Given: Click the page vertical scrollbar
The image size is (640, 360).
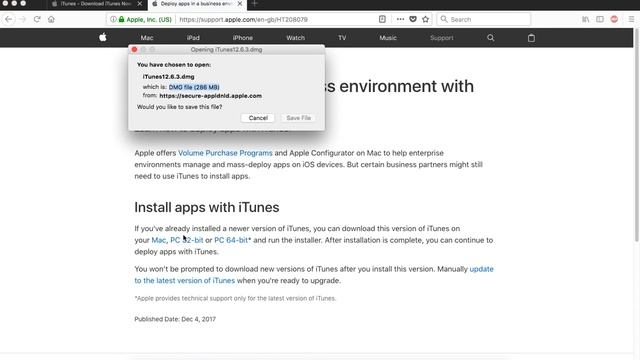Looking at the screenshot, I should pos(637,135).
